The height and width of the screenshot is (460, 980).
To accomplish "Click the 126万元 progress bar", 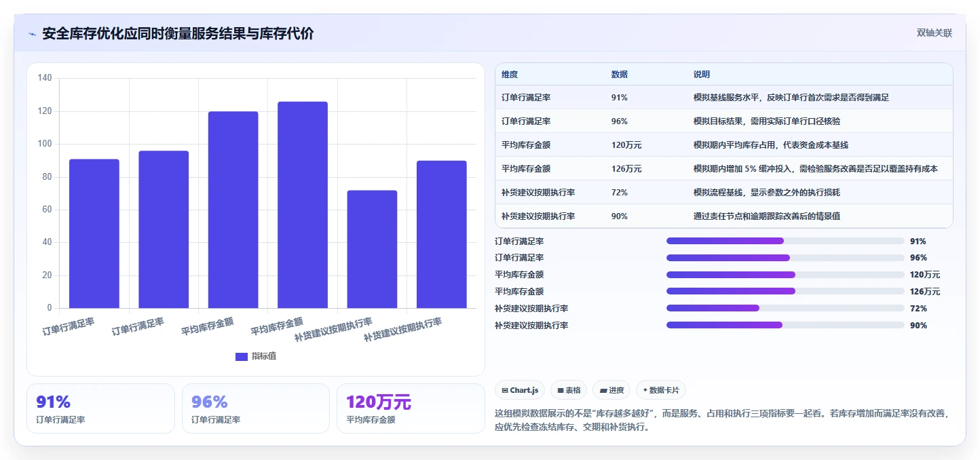I will point(785,291).
